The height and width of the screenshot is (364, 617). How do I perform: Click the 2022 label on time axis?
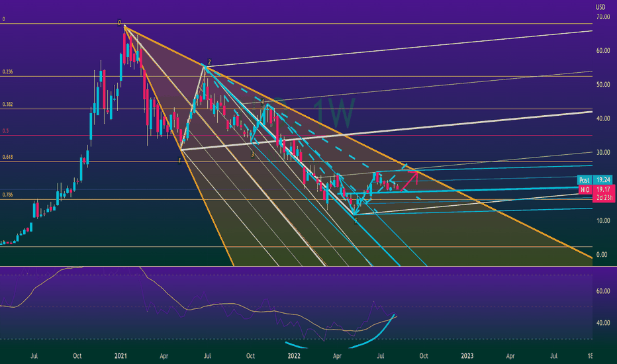[x=294, y=356]
